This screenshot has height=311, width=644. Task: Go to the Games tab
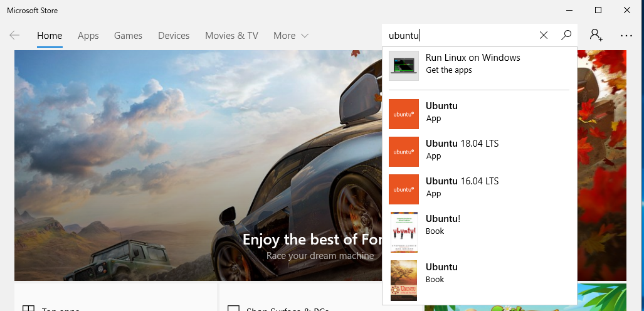[x=128, y=36]
